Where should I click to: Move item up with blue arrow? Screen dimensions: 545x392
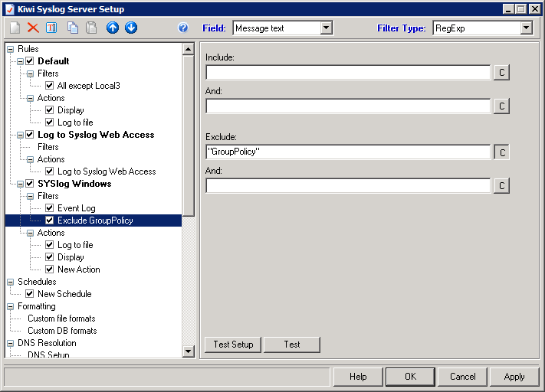113,28
